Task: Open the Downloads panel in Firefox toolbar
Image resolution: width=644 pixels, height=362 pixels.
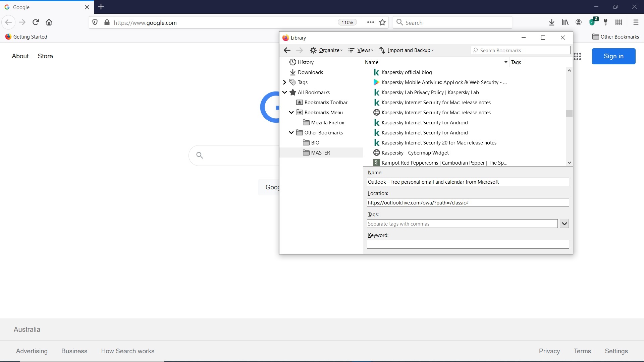Action: [x=552, y=22]
